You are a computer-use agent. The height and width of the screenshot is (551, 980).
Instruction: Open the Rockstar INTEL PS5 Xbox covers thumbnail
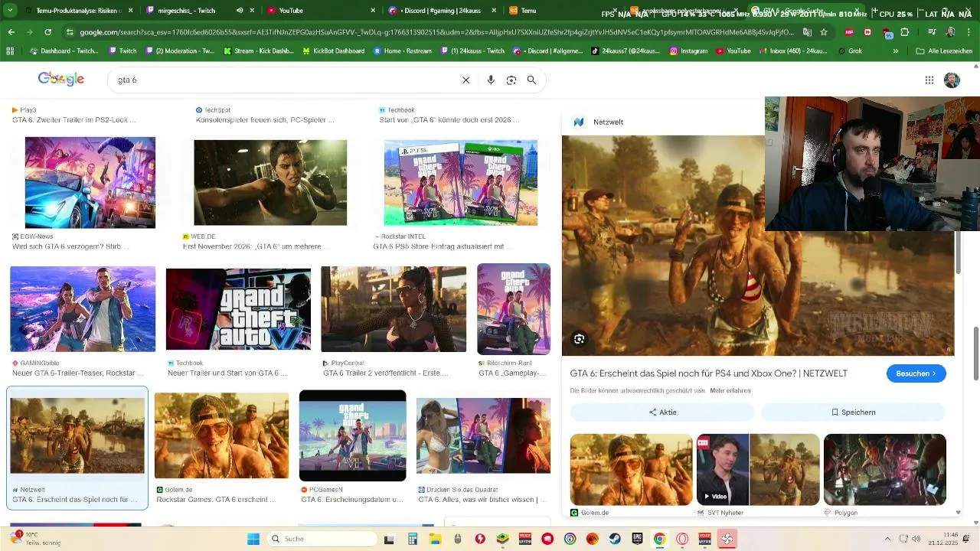coord(461,183)
